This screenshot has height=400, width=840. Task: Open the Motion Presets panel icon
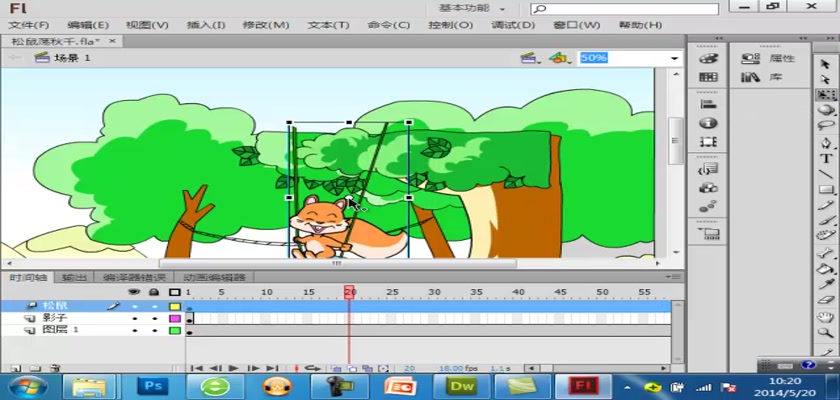point(708,207)
